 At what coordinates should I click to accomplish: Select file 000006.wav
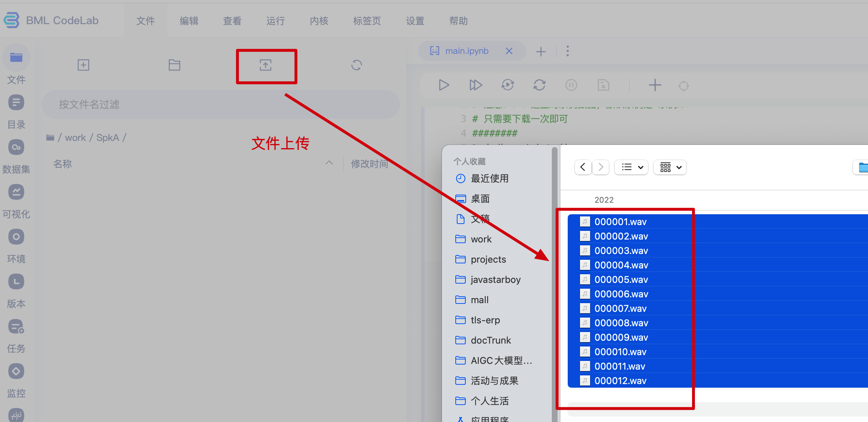tap(621, 294)
